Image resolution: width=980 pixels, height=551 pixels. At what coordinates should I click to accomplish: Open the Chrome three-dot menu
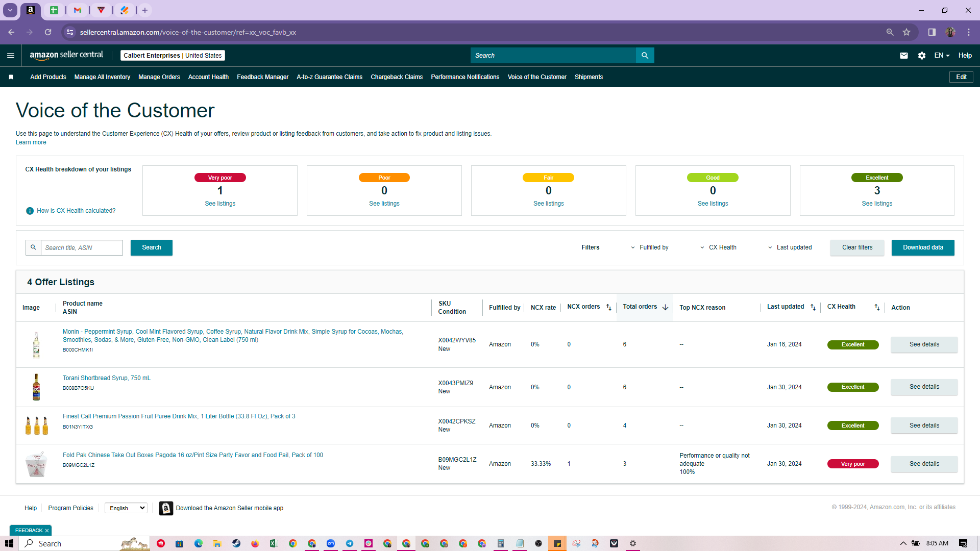point(969,32)
